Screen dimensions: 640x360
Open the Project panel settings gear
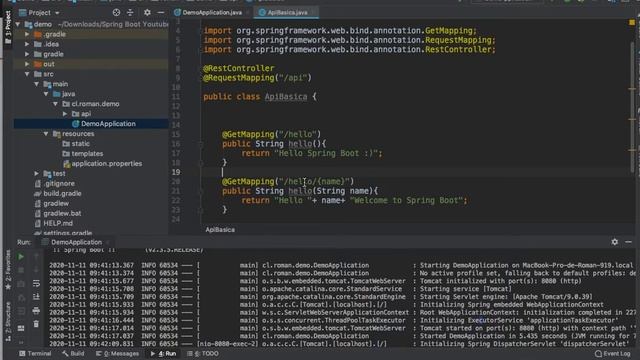click(x=147, y=13)
